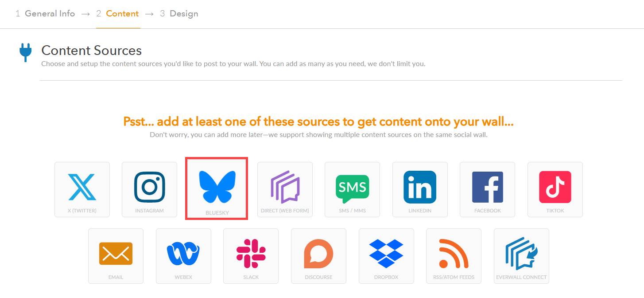Pick the SMS / MMS source

[352, 189]
